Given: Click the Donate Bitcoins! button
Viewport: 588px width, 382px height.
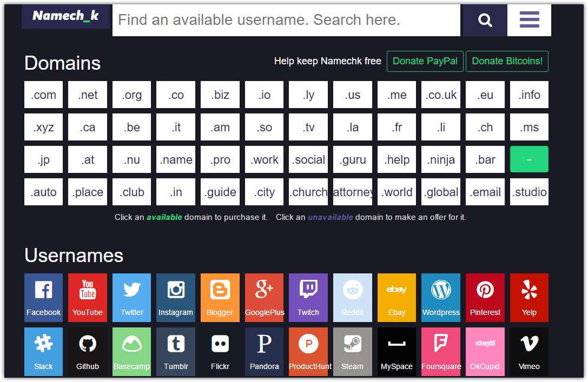Looking at the screenshot, I should tap(507, 61).
